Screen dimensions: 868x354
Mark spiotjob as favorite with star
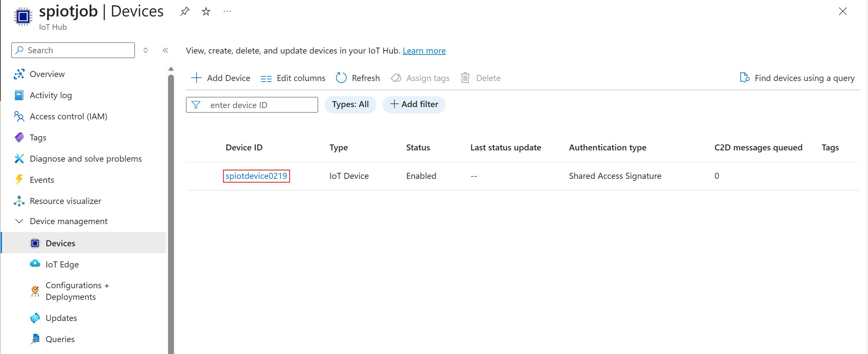tap(206, 12)
